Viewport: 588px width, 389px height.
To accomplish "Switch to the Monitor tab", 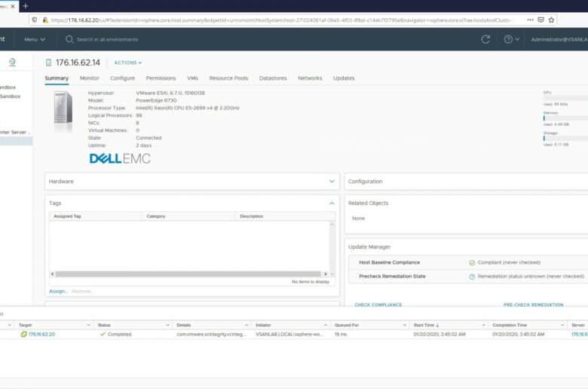I will point(89,78).
